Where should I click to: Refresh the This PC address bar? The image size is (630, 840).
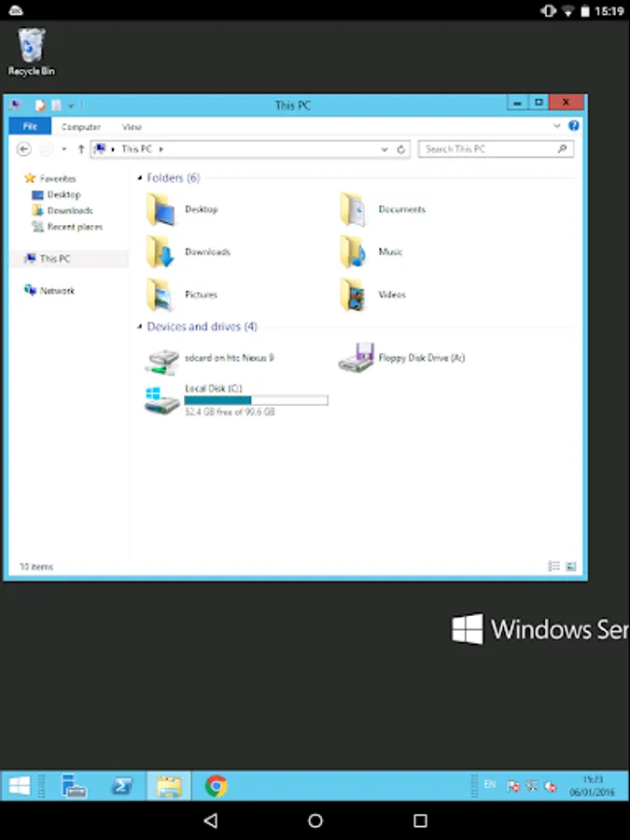tap(400, 149)
